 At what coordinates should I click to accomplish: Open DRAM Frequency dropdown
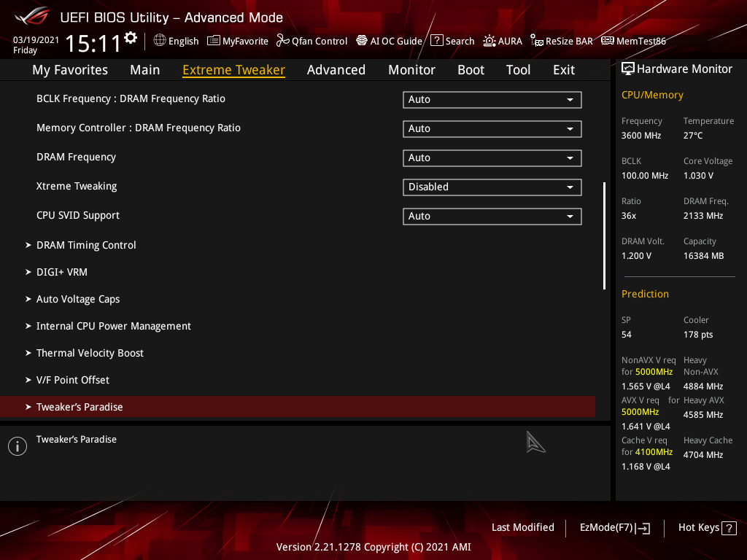(492, 157)
